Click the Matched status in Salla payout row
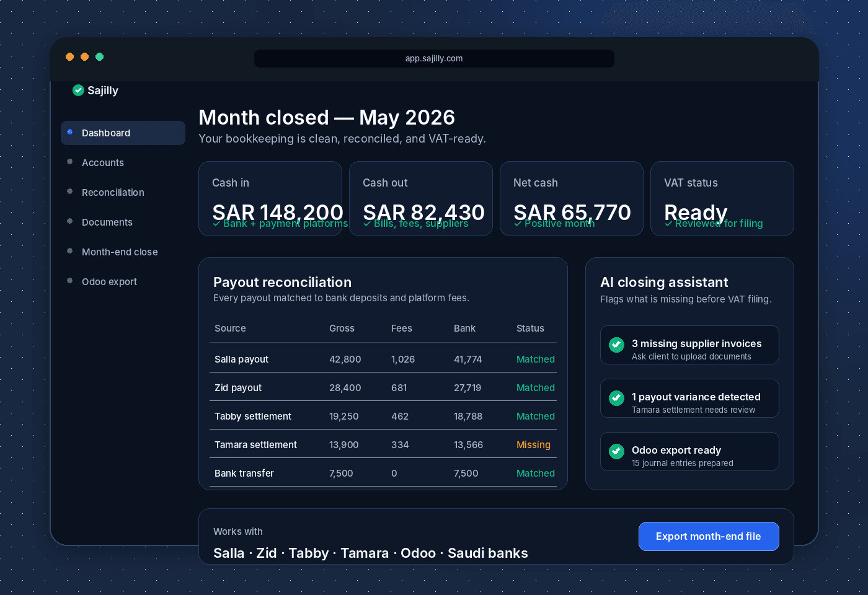The image size is (868, 595). [x=536, y=359]
